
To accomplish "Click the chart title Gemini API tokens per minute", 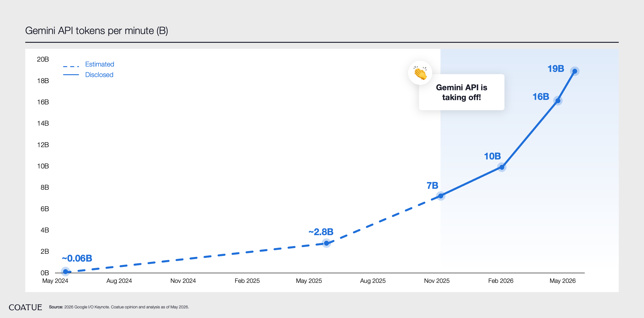I will click(97, 30).
